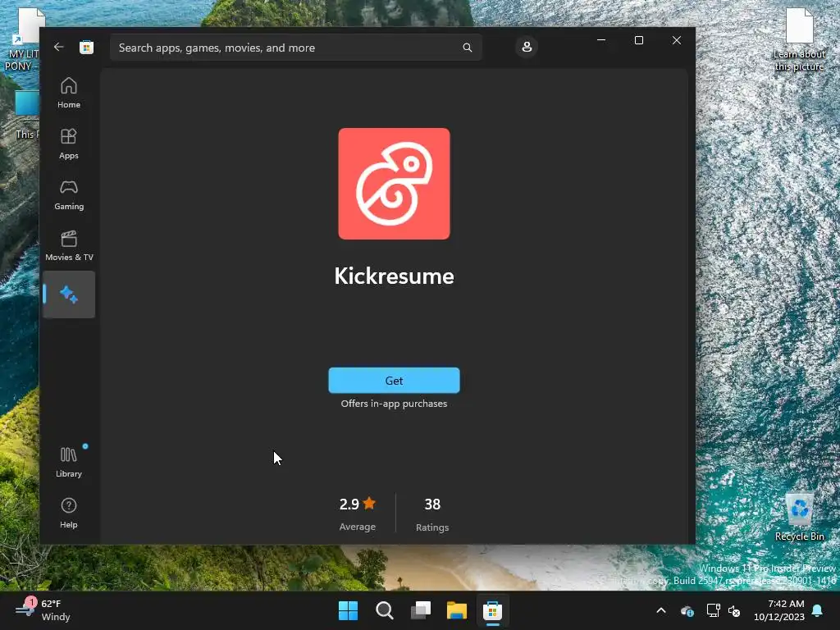Click the network display tray icon
The height and width of the screenshot is (630, 840).
[713, 610]
